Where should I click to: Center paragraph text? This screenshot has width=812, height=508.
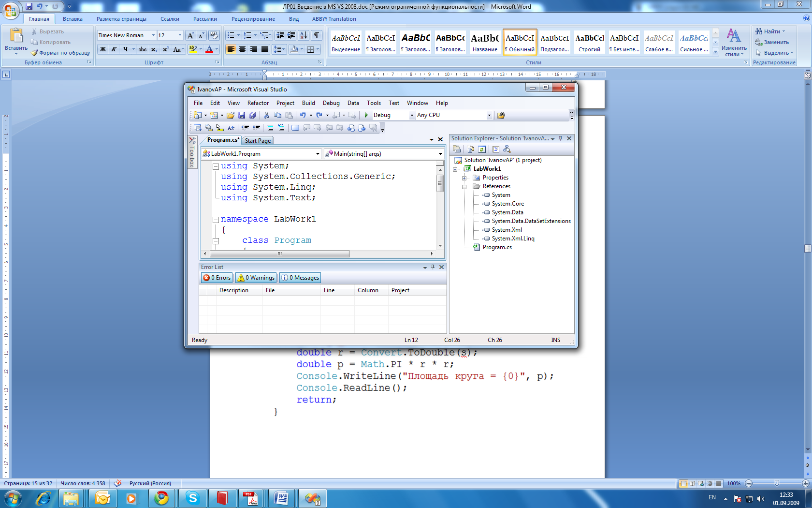242,49
